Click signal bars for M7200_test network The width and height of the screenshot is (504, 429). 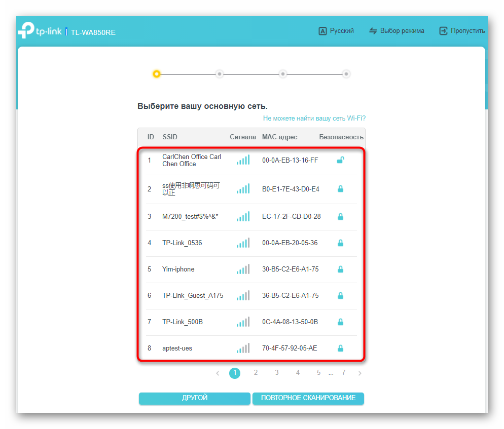pos(243,216)
